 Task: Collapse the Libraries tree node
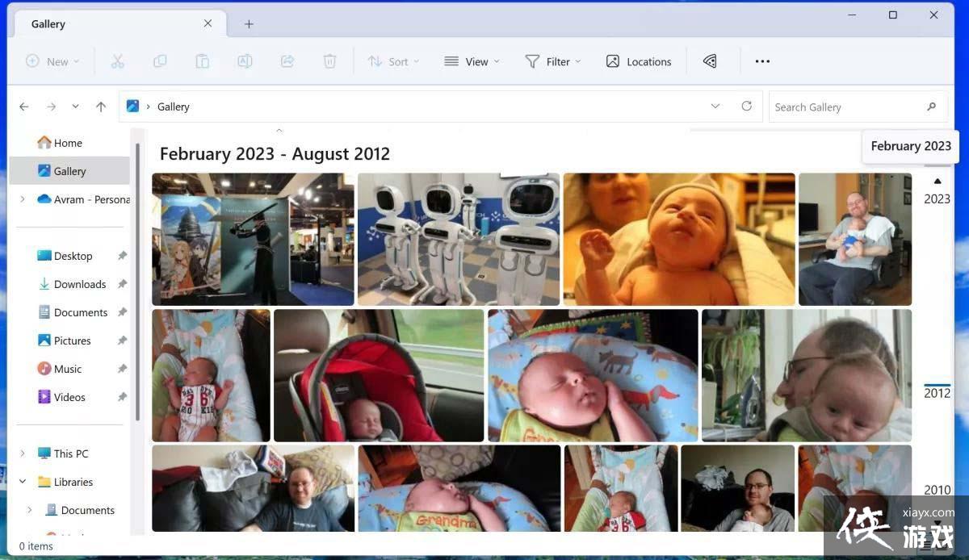(23, 482)
